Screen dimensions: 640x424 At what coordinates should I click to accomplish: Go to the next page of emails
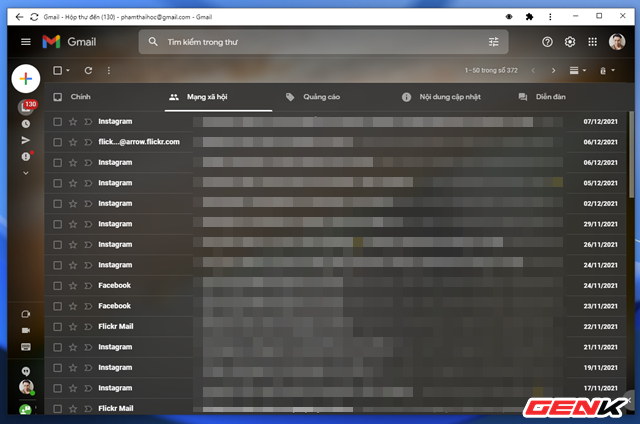tap(553, 71)
